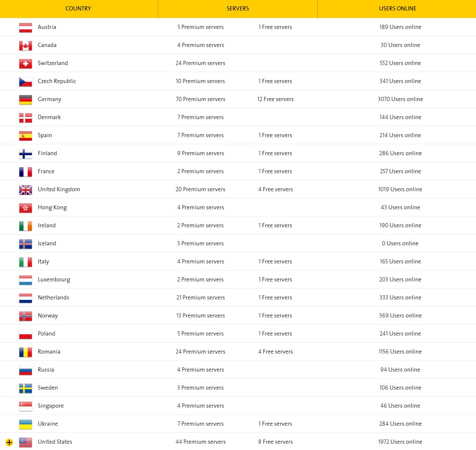Click United States 1972 Users online
The width and height of the screenshot is (476, 450).
[400, 442]
